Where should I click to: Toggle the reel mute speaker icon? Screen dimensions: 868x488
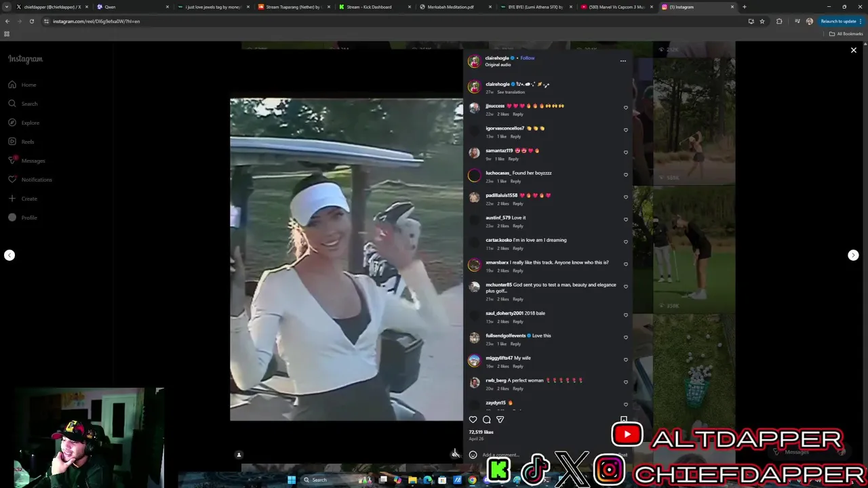click(x=455, y=455)
